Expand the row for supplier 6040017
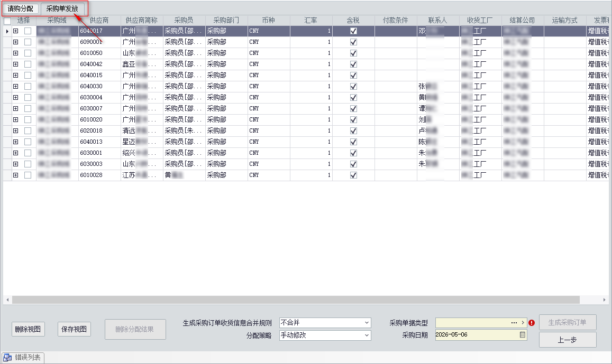The width and height of the screenshot is (612, 364). pos(16,31)
